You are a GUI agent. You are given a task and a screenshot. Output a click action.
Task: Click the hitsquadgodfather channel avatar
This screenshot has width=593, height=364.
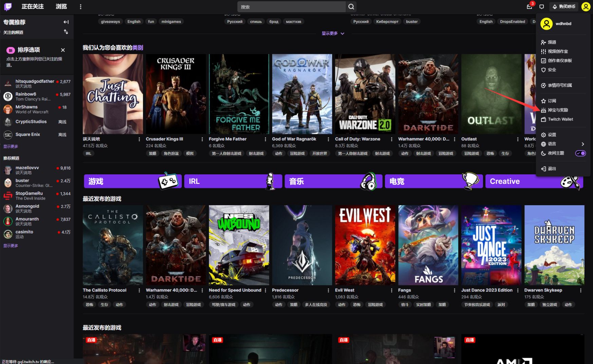[8, 84]
